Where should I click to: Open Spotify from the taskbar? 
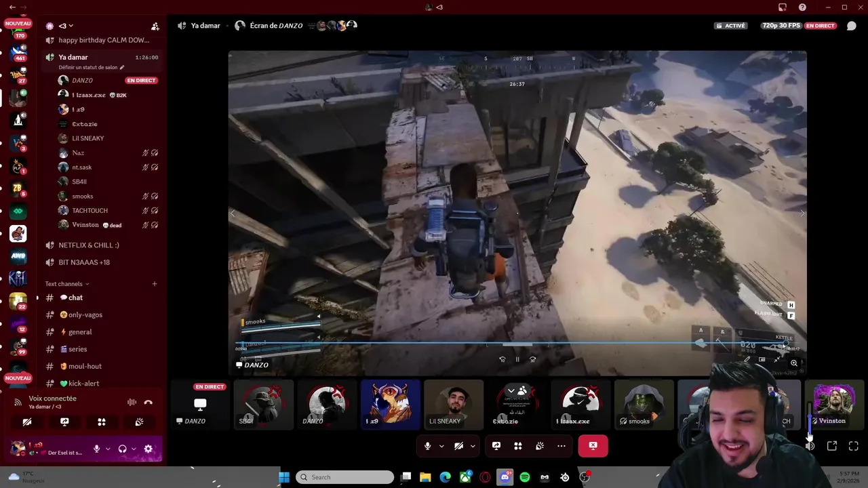pos(525,477)
